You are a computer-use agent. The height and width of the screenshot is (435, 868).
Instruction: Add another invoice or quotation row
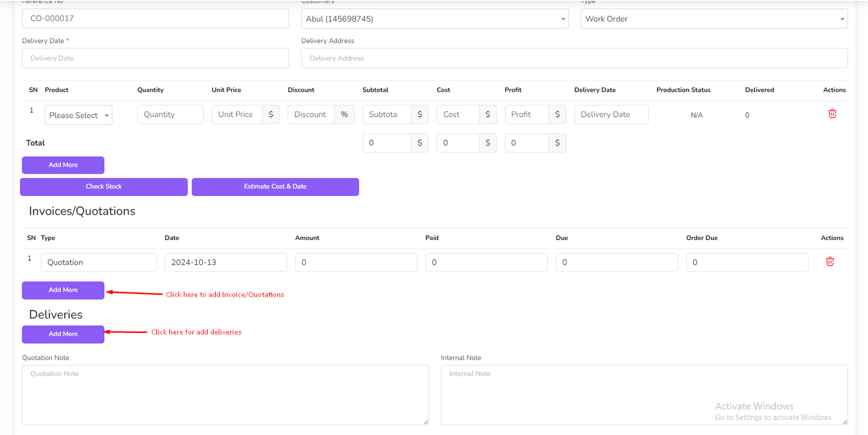pyautogui.click(x=63, y=290)
